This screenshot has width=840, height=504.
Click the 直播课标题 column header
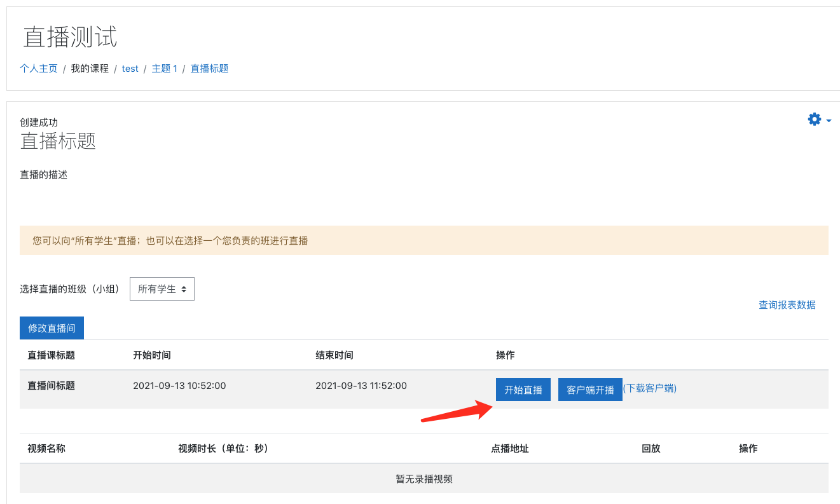click(x=52, y=355)
